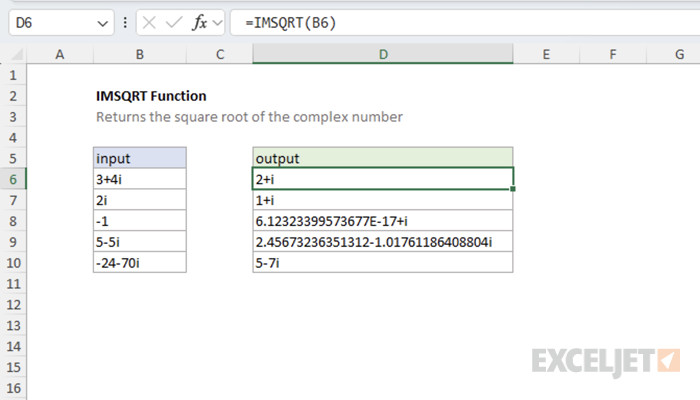Select row 3 header
Screen dimensions: 700x400
(13, 117)
